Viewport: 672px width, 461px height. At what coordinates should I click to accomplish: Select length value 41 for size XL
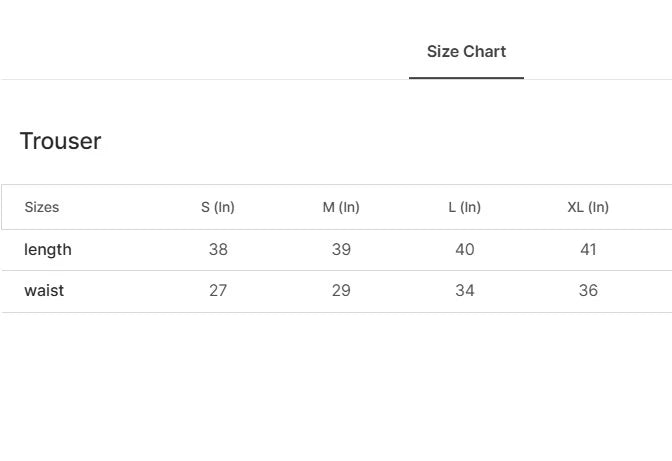(x=588, y=249)
